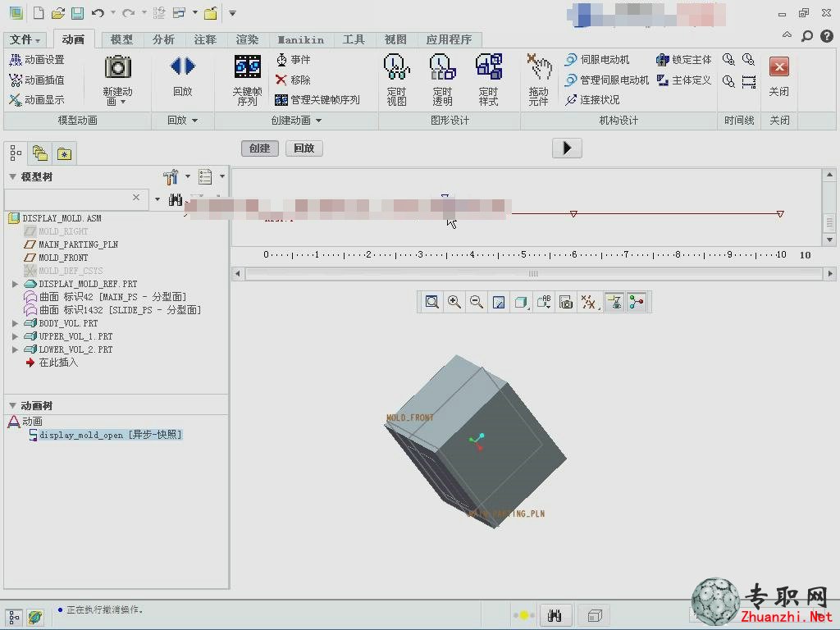The image size is (840, 630).
Task: Open 关键帧序列 key frame sequence
Action: 248,80
